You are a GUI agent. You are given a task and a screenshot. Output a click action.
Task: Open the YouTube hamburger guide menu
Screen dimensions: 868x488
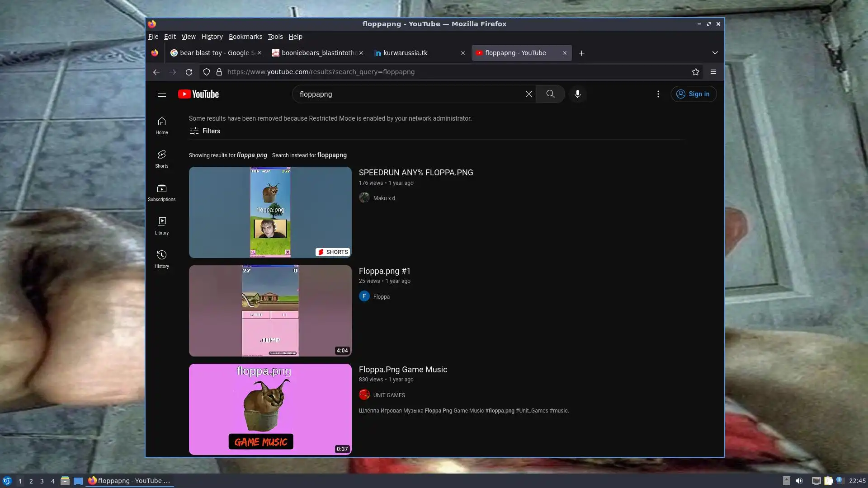pyautogui.click(x=161, y=94)
